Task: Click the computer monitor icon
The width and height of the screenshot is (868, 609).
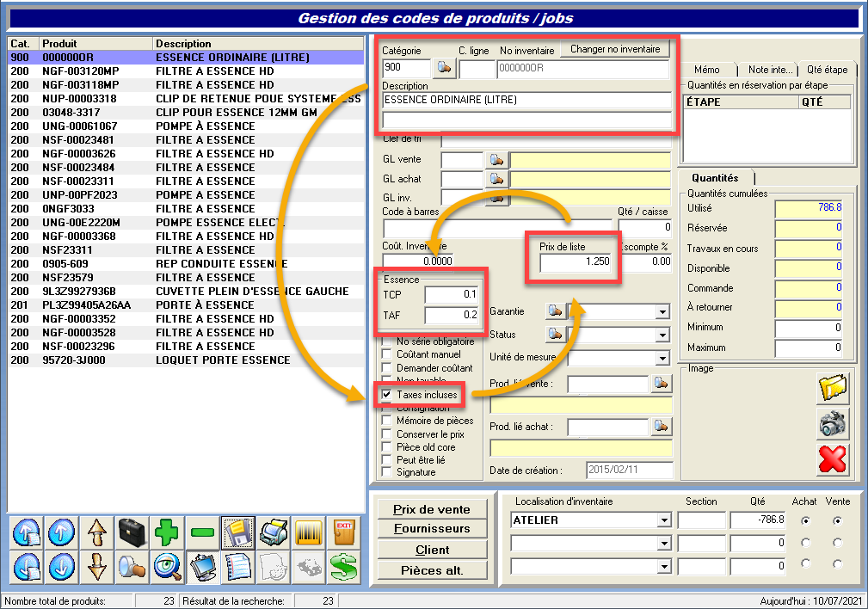Action: tap(202, 567)
